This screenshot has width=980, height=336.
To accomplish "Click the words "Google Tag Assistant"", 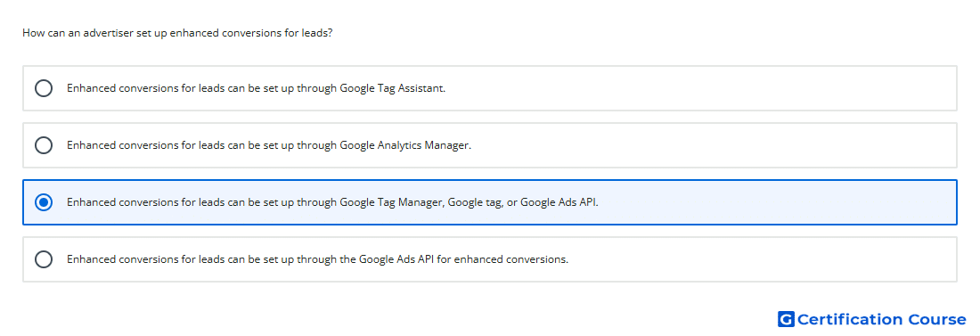I will (x=393, y=88).
